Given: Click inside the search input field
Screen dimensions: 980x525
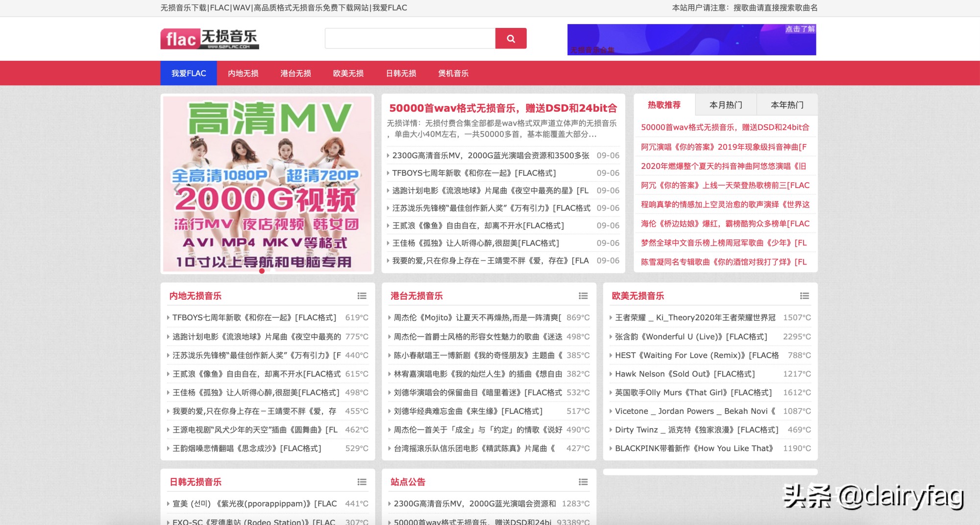Looking at the screenshot, I should click(x=410, y=38).
